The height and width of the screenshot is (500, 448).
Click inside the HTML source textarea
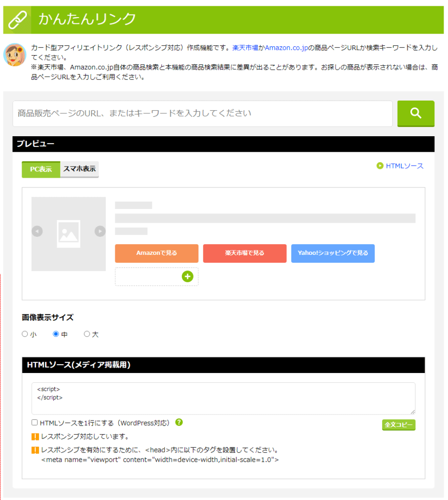click(223, 398)
